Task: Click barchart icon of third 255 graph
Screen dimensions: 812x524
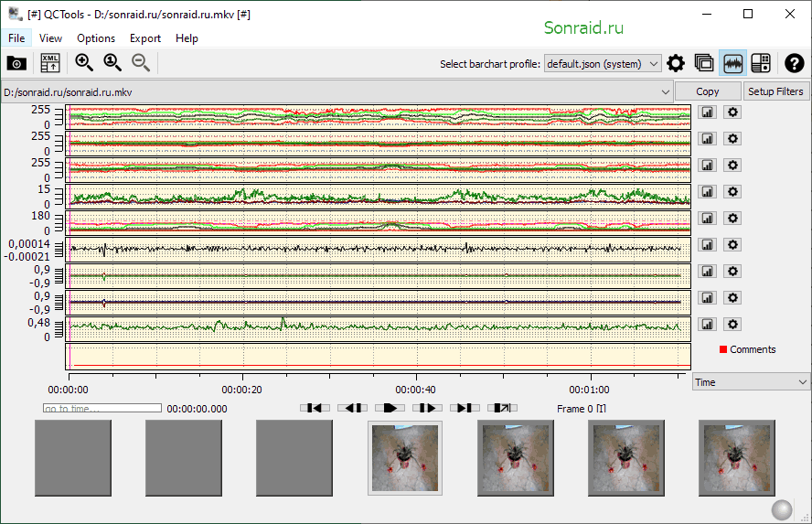Action: point(707,165)
